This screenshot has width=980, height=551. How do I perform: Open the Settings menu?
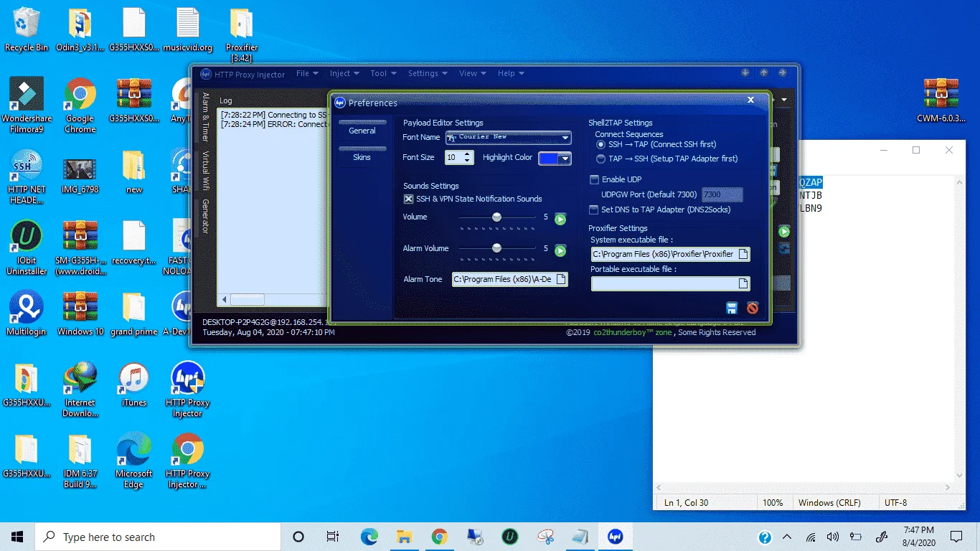(x=428, y=73)
